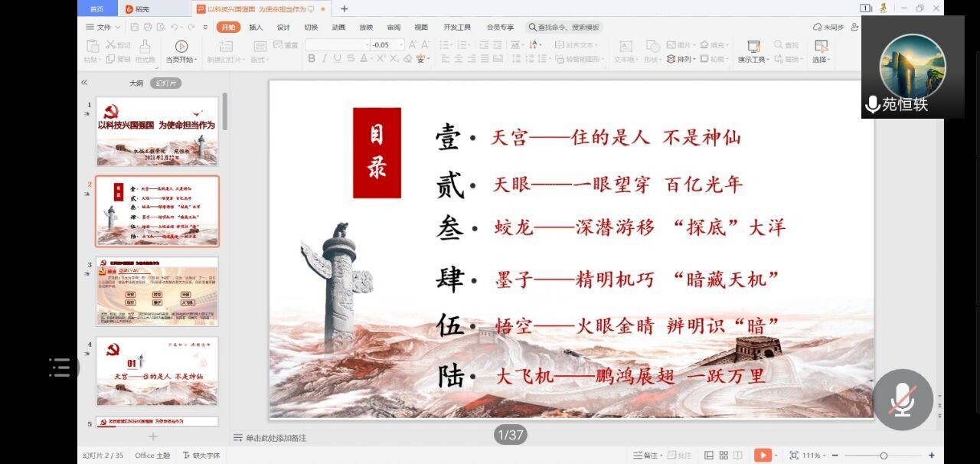
Task: Select slide 4 thumbnail
Action: click(x=157, y=371)
